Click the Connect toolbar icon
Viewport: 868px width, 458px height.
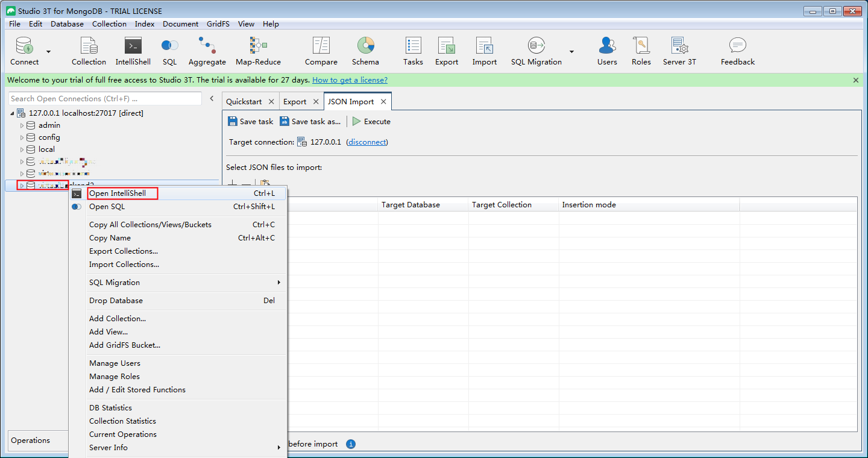[24, 46]
